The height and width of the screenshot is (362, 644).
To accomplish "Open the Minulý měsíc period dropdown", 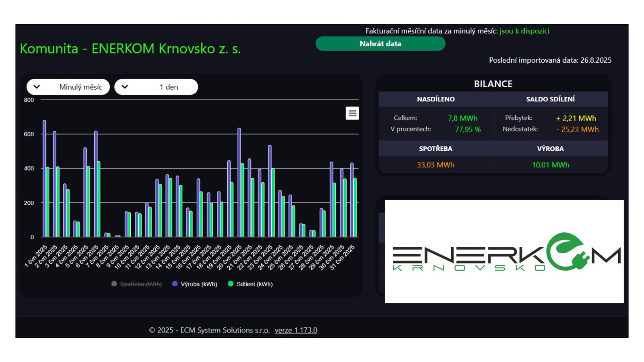I will (x=68, y=87).
